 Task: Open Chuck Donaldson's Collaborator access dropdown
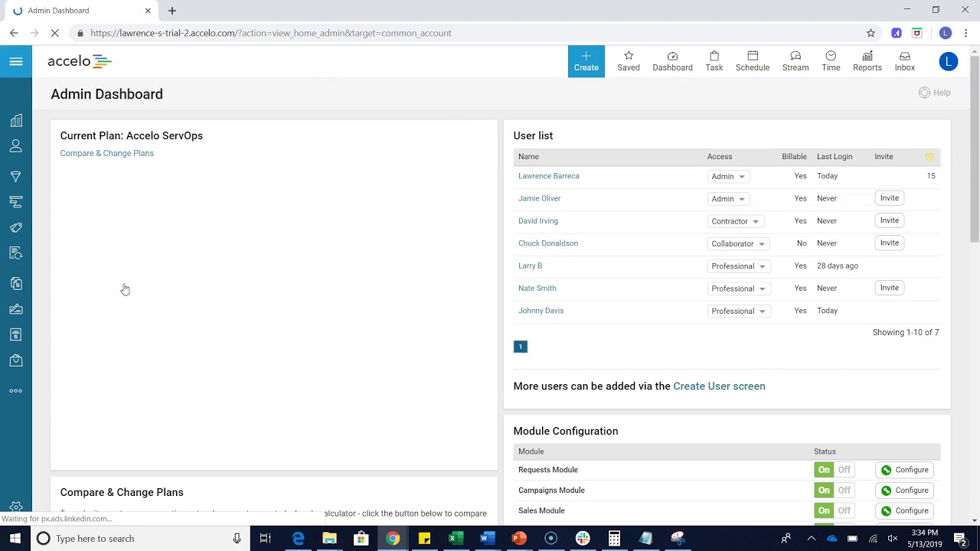[738, 243]
